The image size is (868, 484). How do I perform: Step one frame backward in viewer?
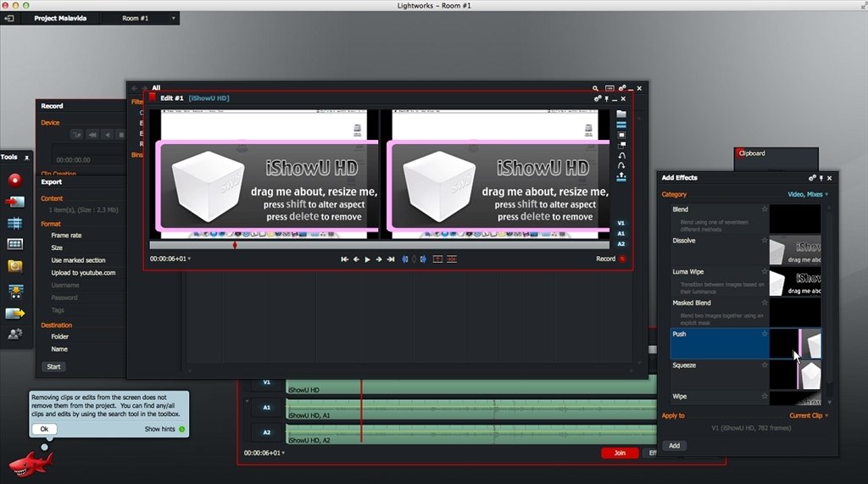point(356,259)
